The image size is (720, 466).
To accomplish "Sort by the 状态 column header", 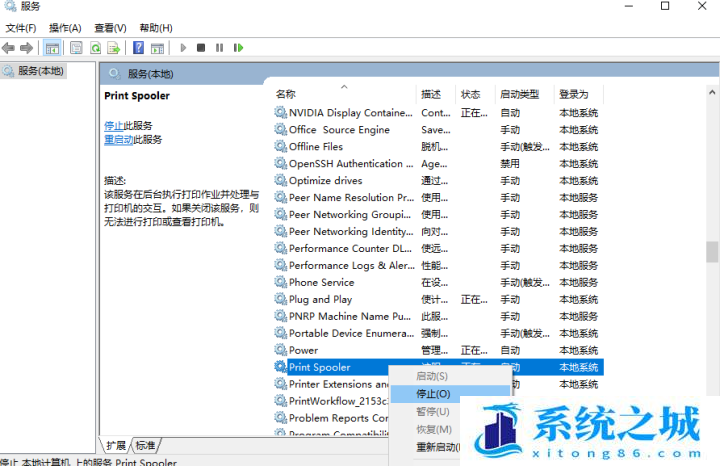I will coord(475,94).
